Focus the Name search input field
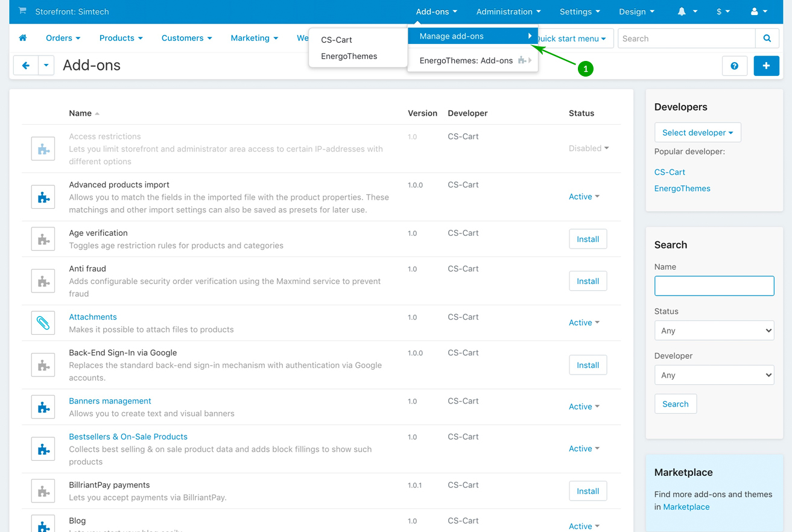 714,286
